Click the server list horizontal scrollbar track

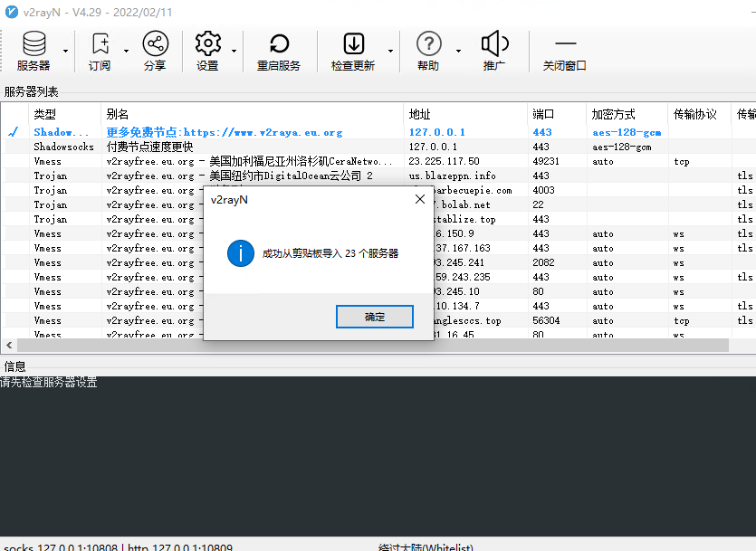(373, 345)
